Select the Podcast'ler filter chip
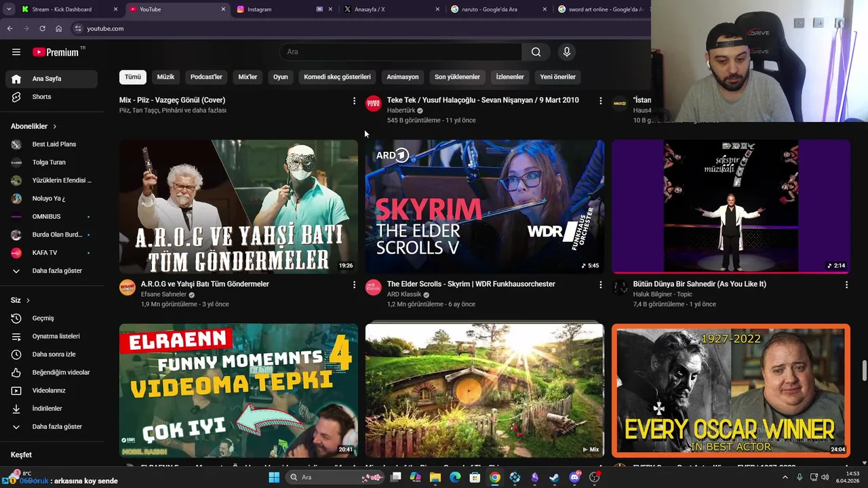The width and height of the screenshot is (868, 488). tap(206, 77)
